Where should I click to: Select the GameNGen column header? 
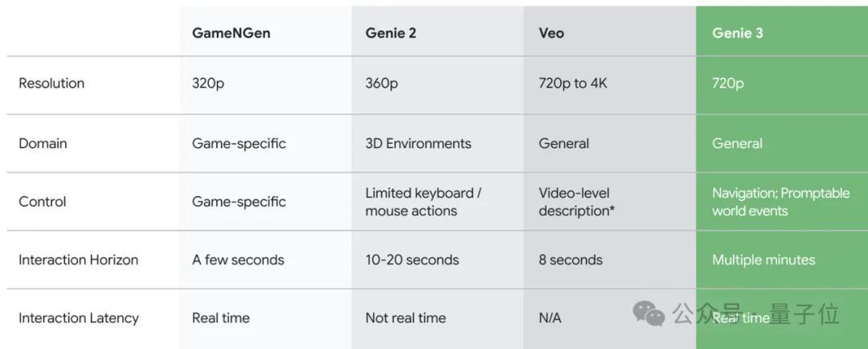231,33
